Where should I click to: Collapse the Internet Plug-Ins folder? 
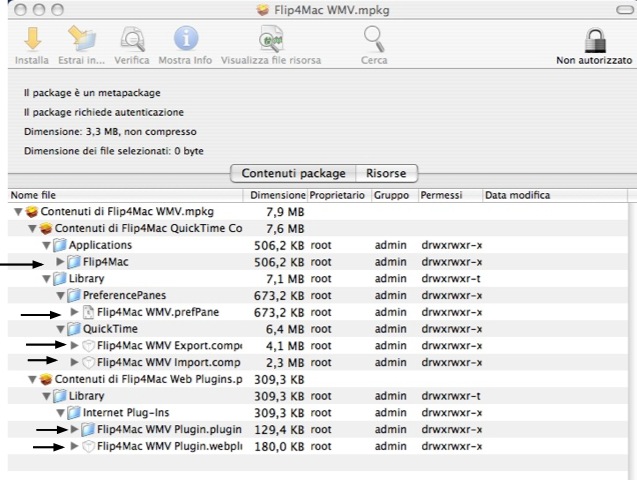(60, 413)
